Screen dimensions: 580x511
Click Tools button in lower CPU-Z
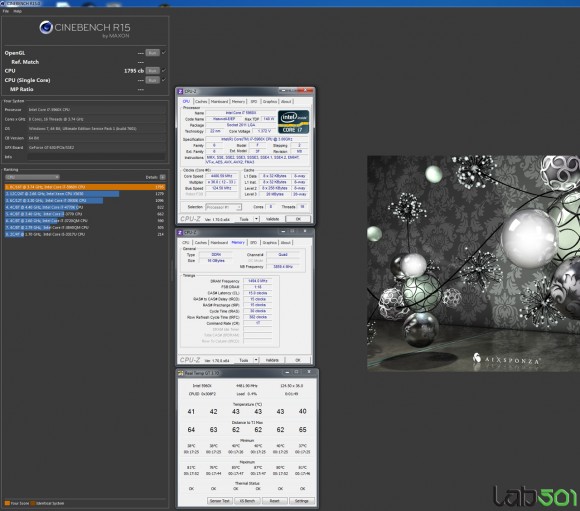pyautogui.click(x=244, y=360)
